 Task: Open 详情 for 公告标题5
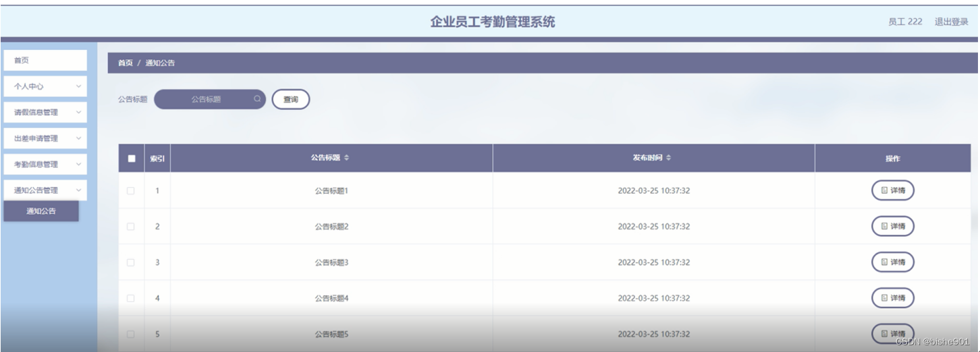click(893, 334)
